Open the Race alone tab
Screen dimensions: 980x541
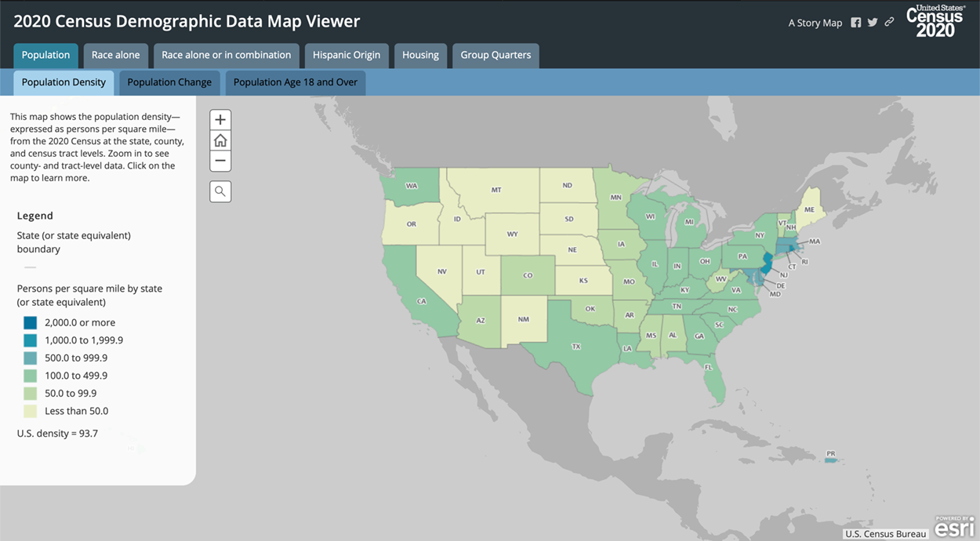click(115, 55)
